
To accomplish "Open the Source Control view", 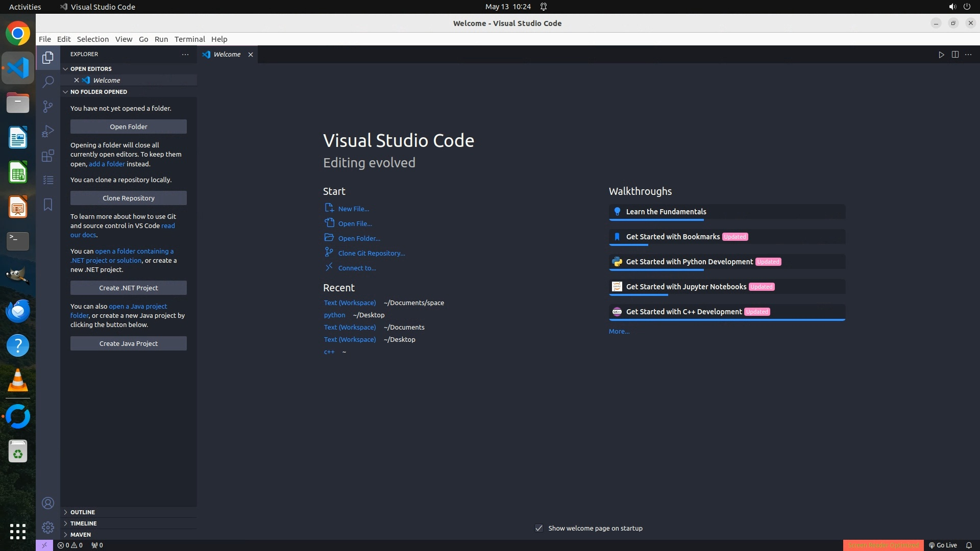I will point(48,106).
